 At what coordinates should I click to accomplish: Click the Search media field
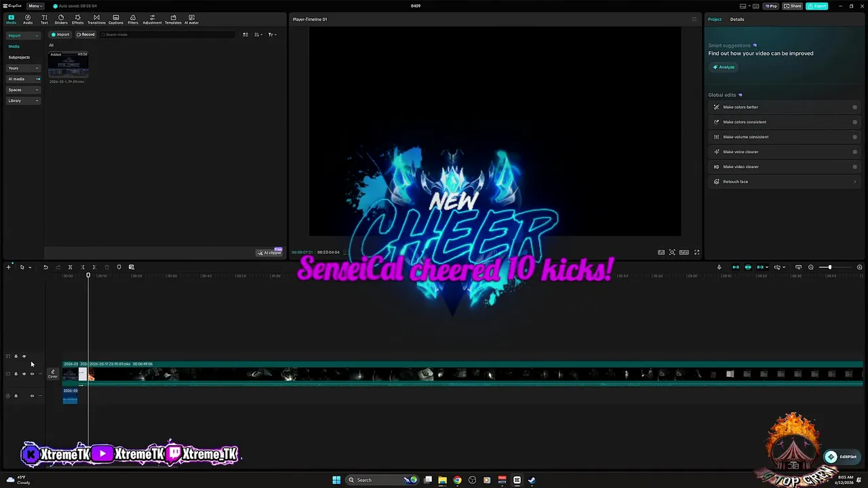coord(166,35)
